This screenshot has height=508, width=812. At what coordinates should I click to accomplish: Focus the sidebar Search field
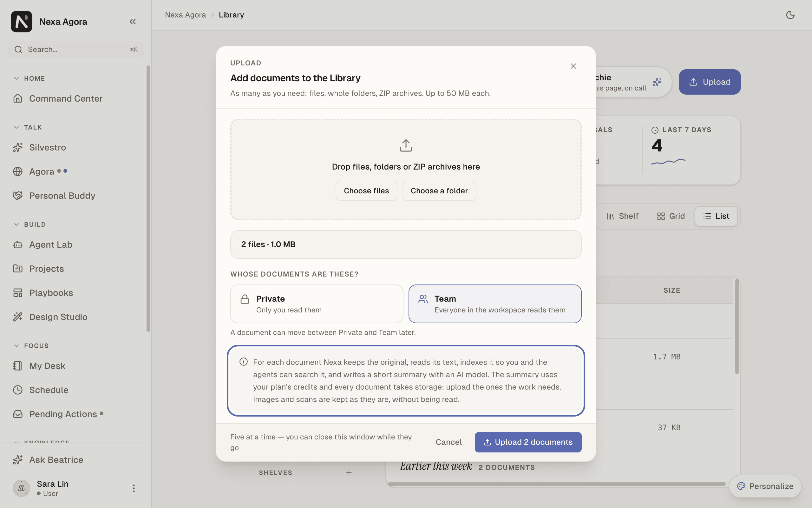point(75,50)
